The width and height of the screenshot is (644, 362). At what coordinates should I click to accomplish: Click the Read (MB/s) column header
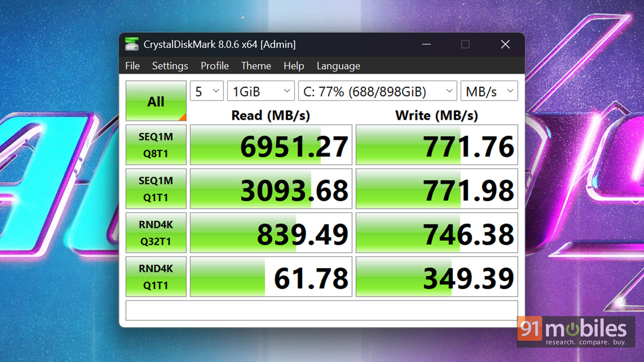coord(271,115)
